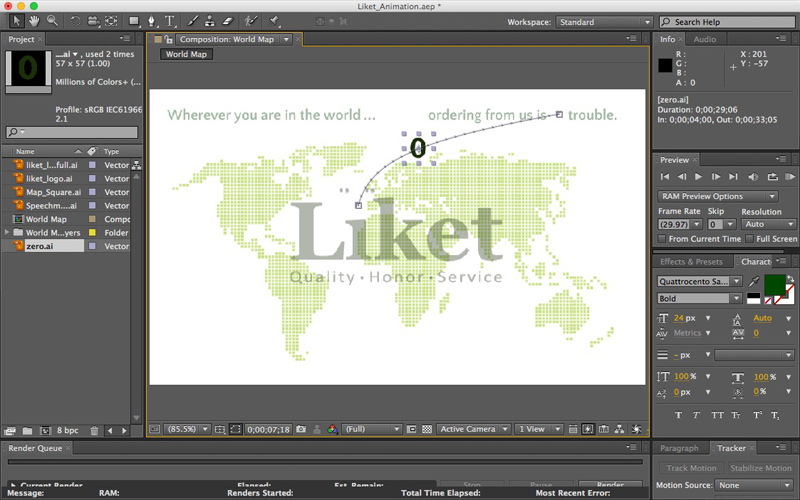
Task: Toggle Region of Interest button
Action: click(412, 429)
